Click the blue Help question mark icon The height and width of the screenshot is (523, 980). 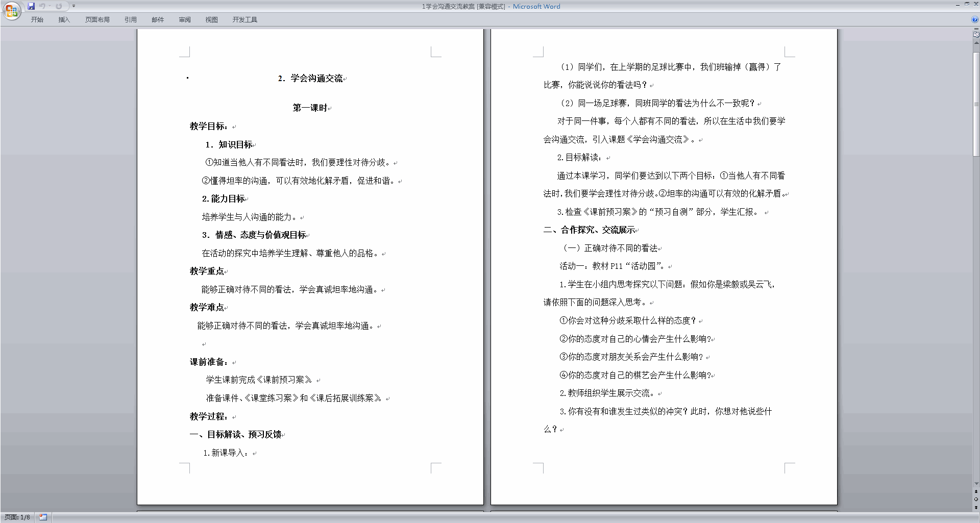click(x=975, y=20)
